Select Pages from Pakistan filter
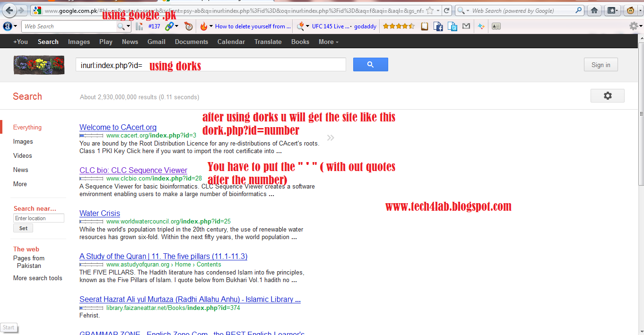 coord(29,262)
